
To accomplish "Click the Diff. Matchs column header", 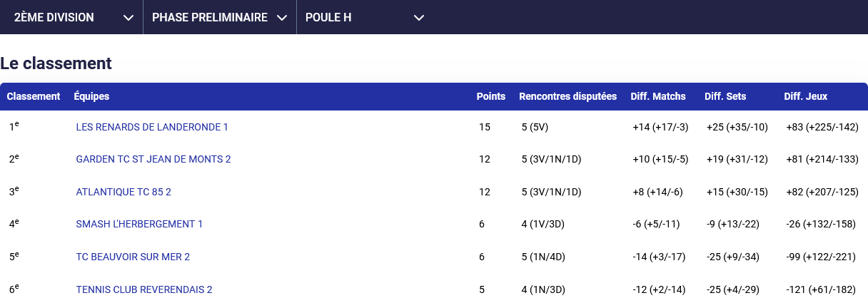I will [x=658, y=96].
